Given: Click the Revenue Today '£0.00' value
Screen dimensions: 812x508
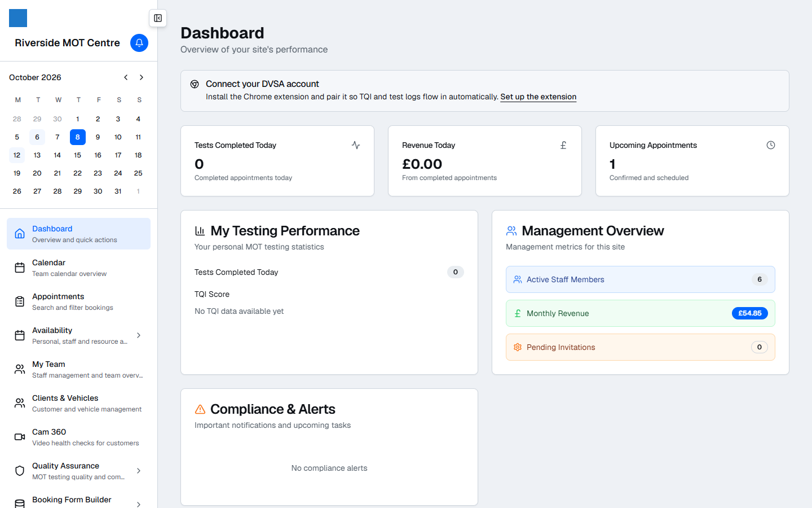Looking at the screenshot, I should [422, 164].
